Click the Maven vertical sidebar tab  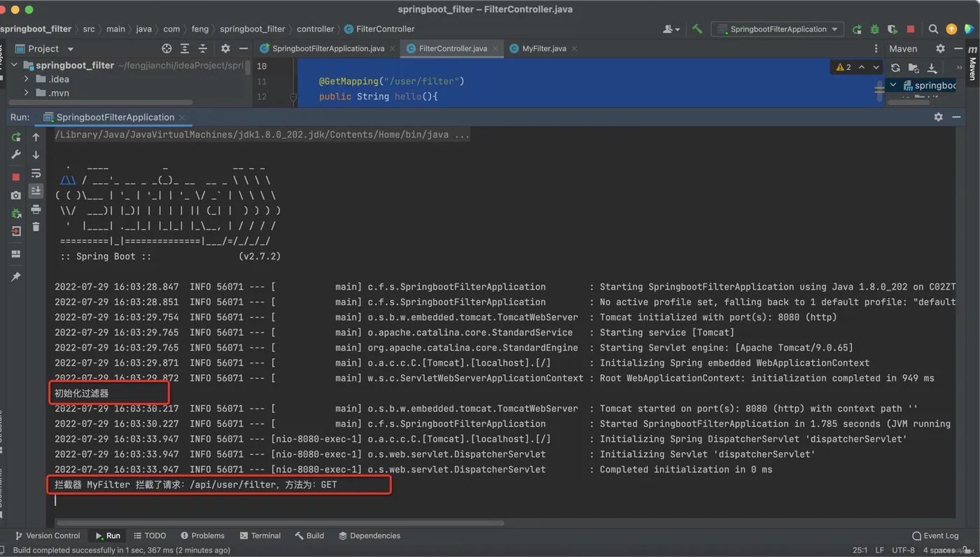[972, 64]
